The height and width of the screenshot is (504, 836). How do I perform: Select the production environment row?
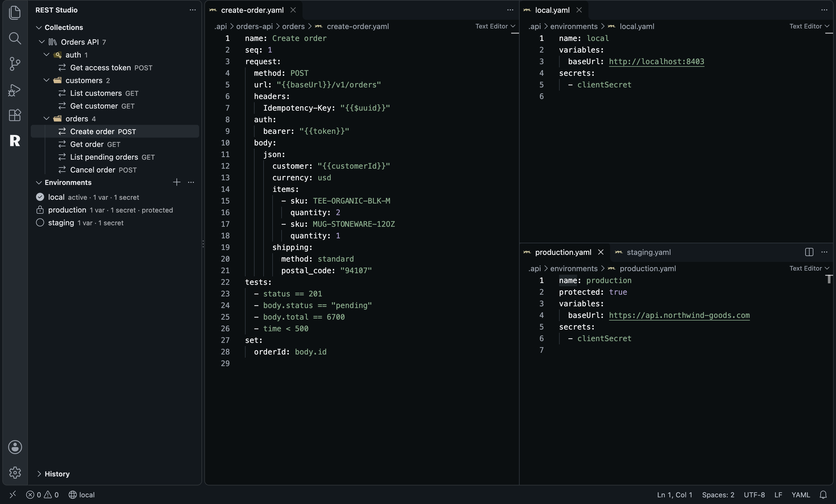point(115,210)
